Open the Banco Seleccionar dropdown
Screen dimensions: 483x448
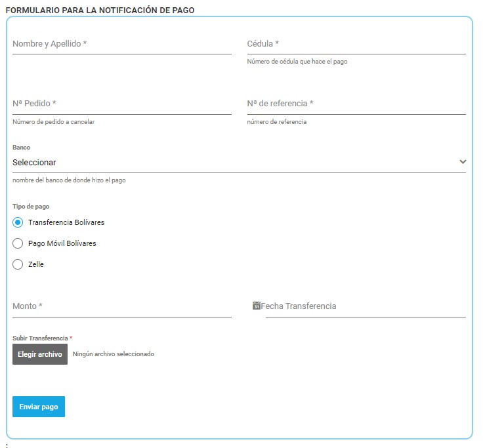point(239,162)
